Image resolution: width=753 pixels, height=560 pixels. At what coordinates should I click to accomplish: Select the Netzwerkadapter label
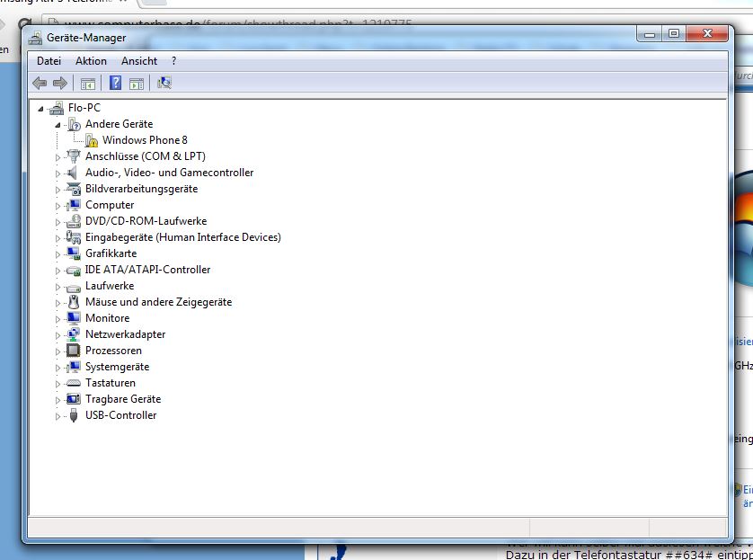tap(125, 334)
